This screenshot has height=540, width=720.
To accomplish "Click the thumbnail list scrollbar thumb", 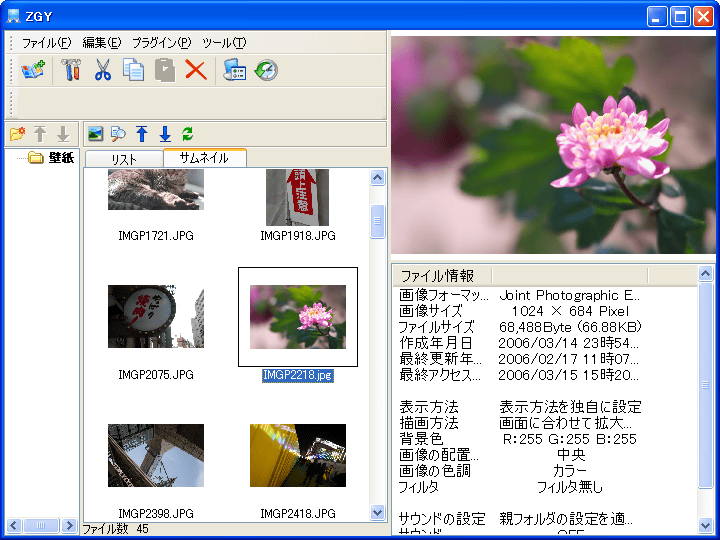I will coord(377,221).
